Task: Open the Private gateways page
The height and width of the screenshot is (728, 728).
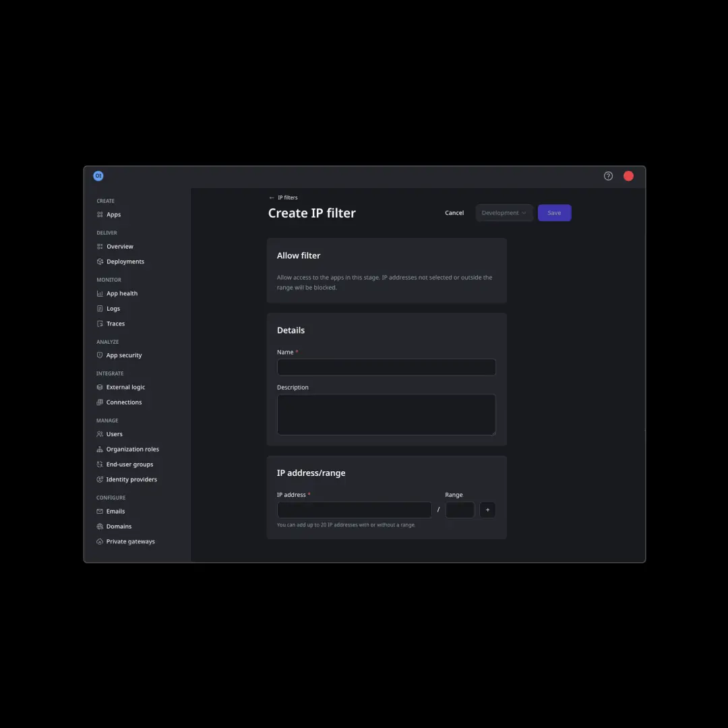Action: pos(130,541)
